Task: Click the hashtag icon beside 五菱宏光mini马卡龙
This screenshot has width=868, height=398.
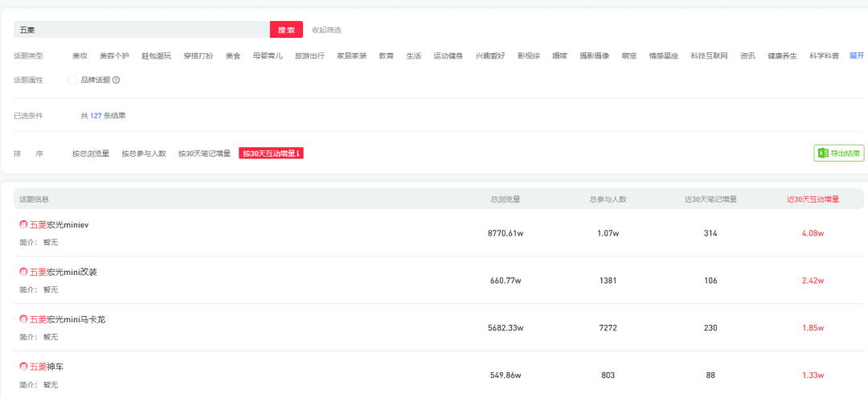Action: click(23, 319)
